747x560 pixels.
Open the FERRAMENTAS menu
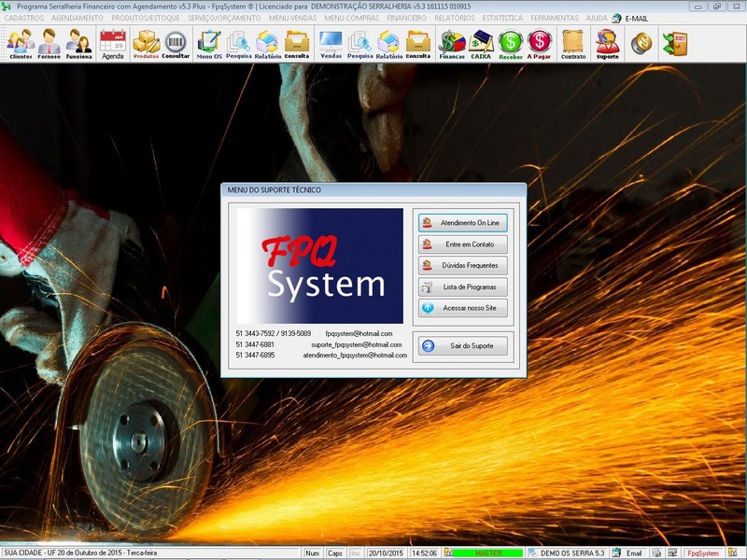click(555, 18)
